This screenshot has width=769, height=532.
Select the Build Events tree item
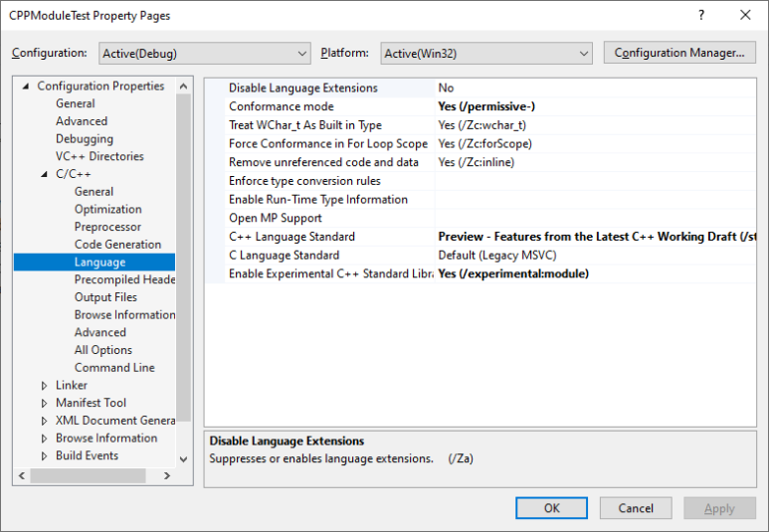coord(87,456)
